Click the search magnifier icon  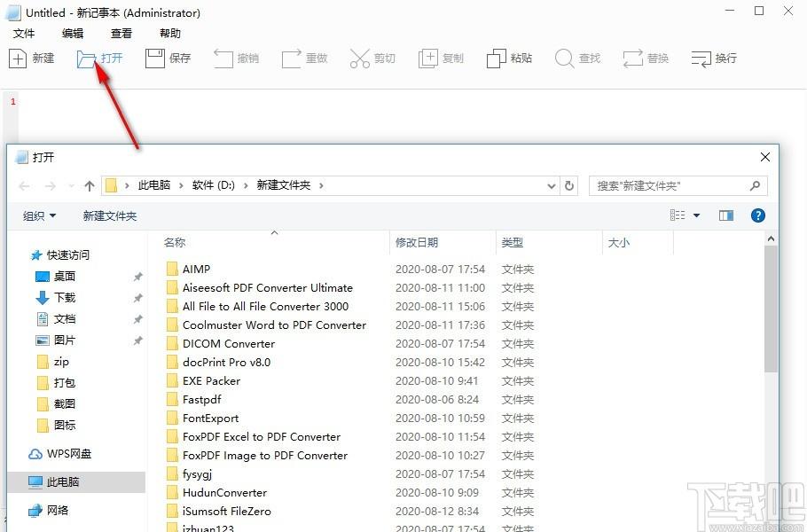point(755,185)
